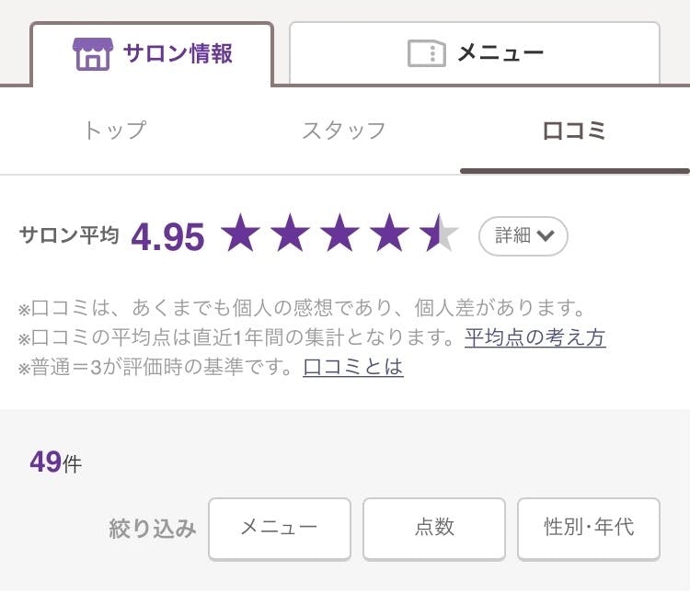Click the サロン平均 label
Viewport: 690px width, 616px height.
69,235
